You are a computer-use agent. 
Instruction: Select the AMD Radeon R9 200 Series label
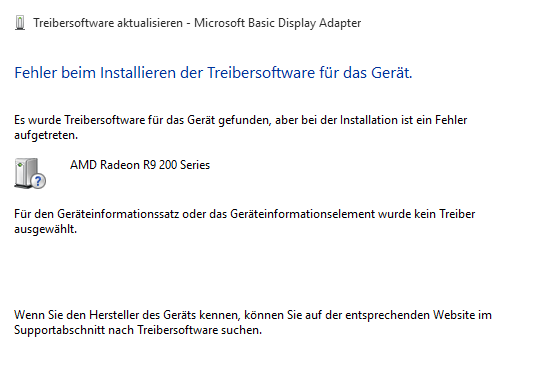(140, 165)
